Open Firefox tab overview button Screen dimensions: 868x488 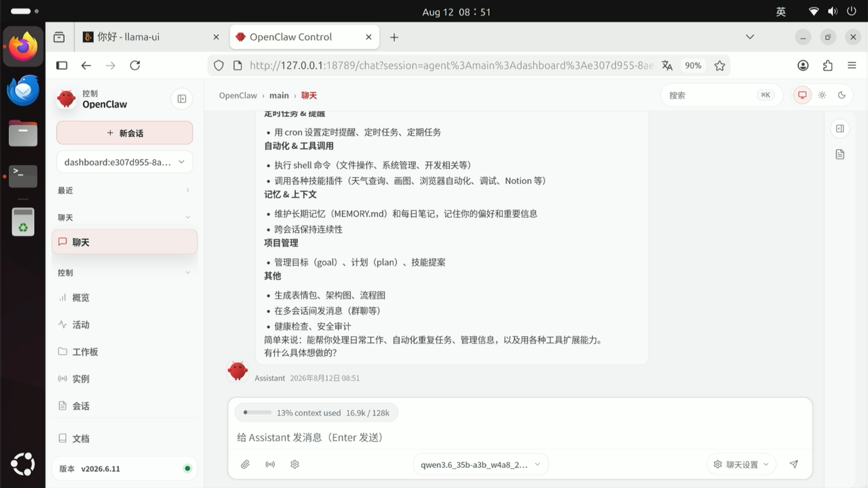pyautogui.click(x=59, y=37)
